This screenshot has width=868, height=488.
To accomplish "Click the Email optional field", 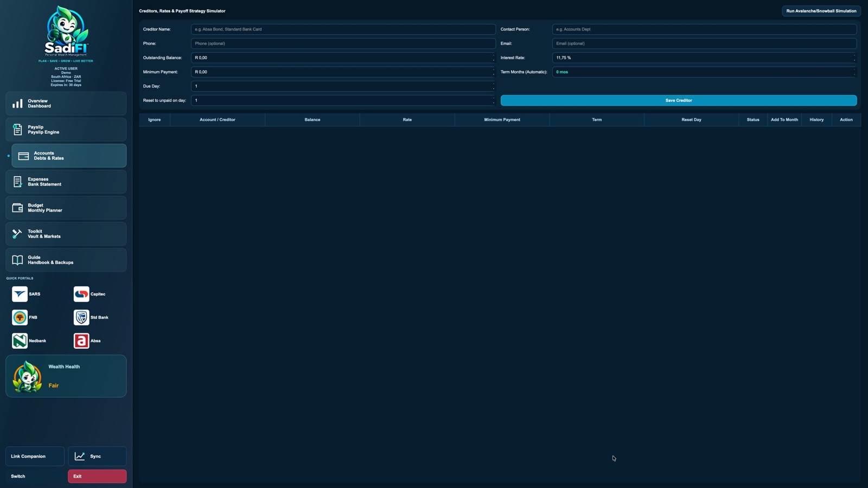I will [x=705, y=43].
